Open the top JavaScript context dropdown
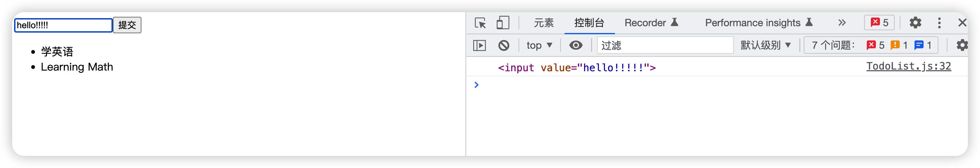980x168 pixels. click(x=539, y=46)
